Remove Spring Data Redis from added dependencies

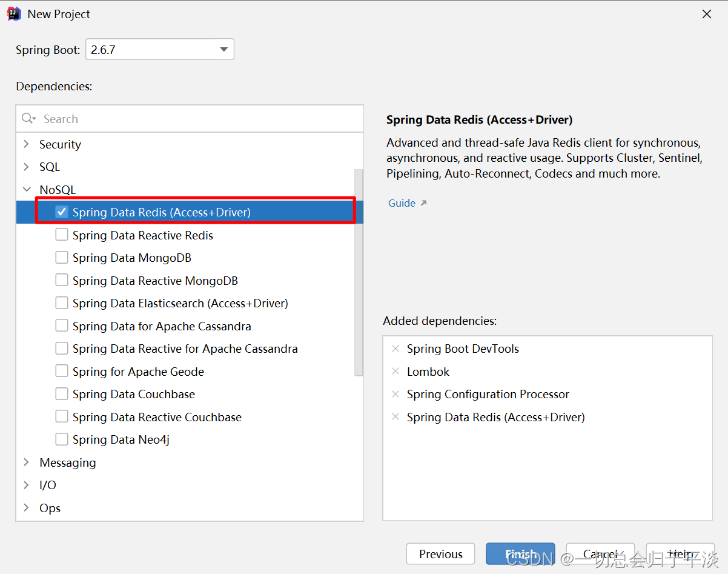coord(395,417)
